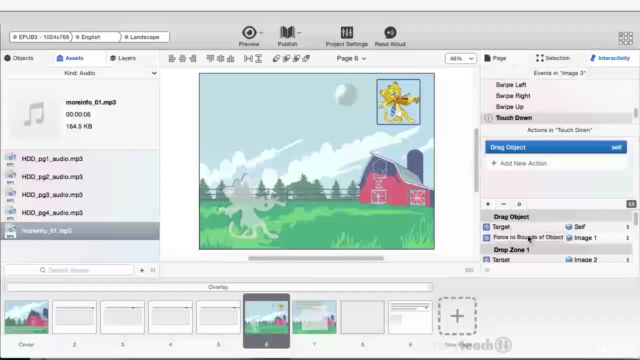Click the second arrange-order icon
640x360 pixels.
point(286,58)
